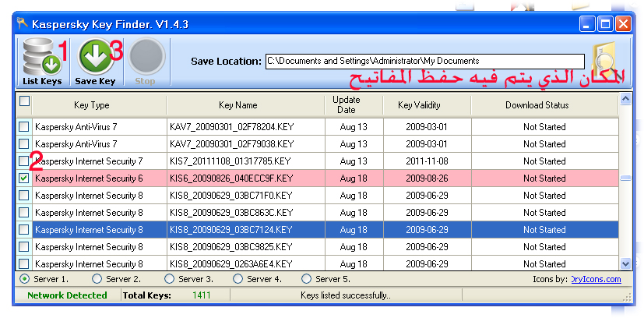Click the Keys listed successfully status message

tap(346, 295)
